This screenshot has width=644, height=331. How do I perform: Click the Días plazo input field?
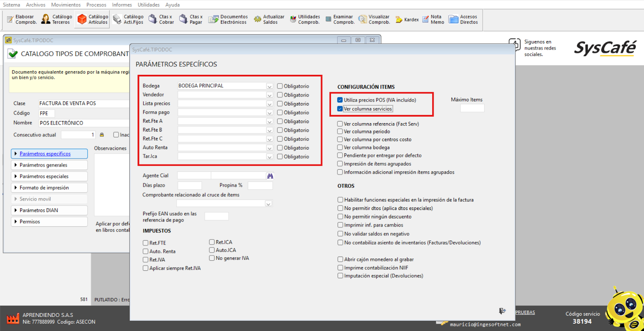190,185
